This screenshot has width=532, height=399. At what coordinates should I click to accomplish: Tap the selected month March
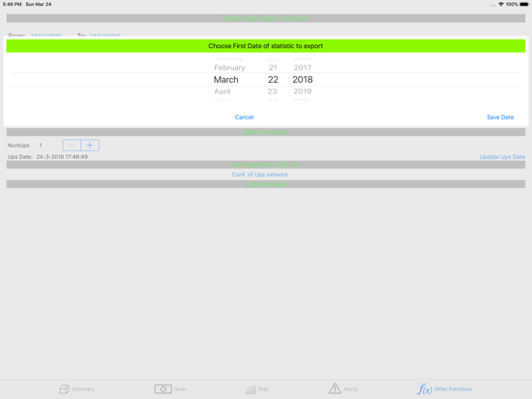(x=226, y=80)
